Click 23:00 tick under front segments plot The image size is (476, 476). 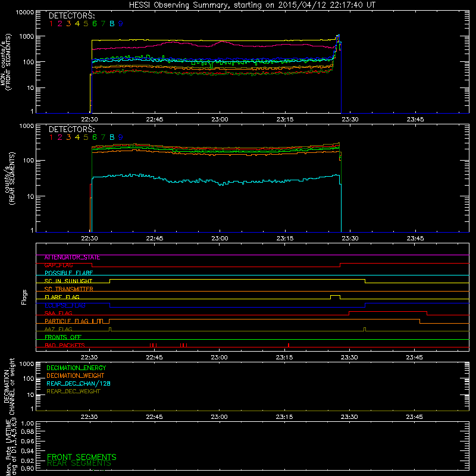(220, 120)
